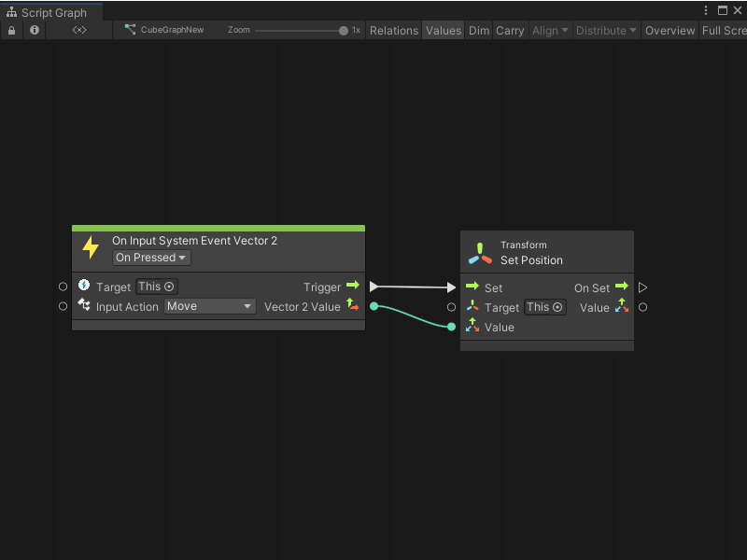Toggle Dim mode in the toolbar
Screen dimensions: 747x560
(478, 30)
